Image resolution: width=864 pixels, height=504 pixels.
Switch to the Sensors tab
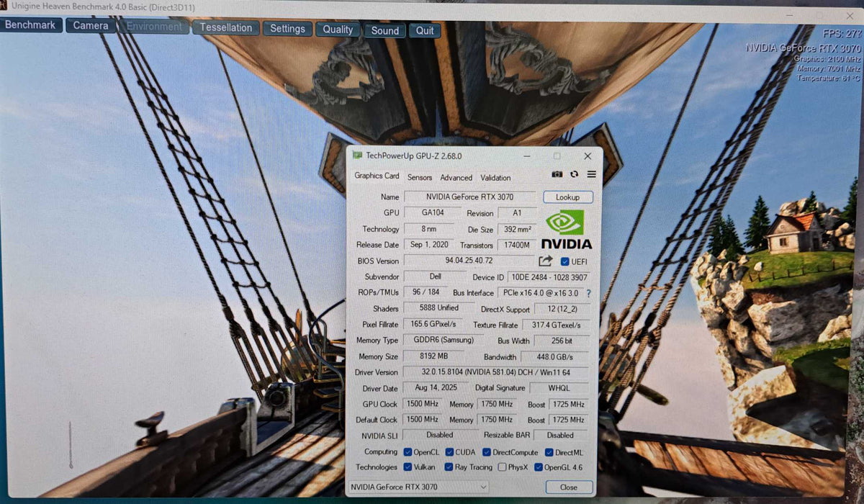tap(420, 177)
